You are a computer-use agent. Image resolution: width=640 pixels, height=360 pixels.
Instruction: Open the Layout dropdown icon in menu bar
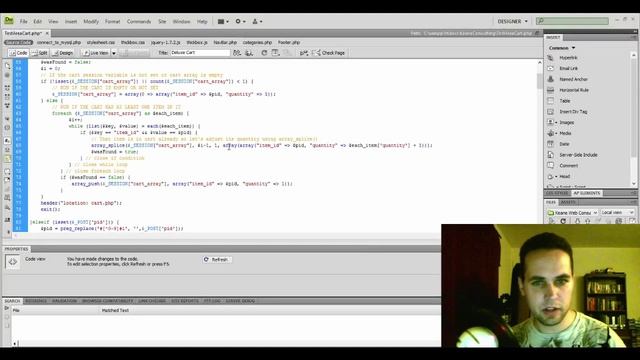(223, 21)
